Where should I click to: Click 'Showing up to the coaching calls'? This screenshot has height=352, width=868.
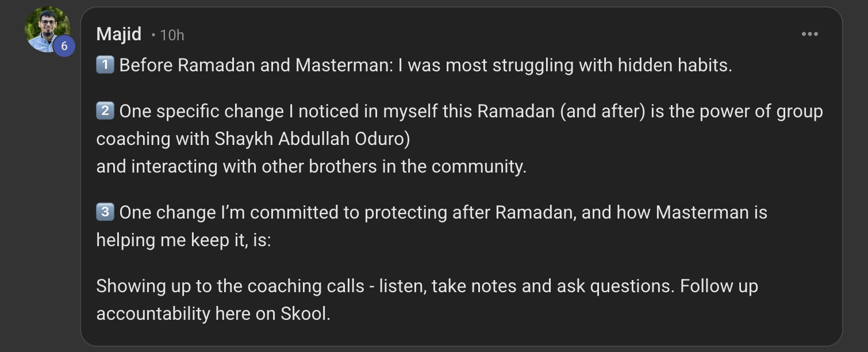(230, 286)
